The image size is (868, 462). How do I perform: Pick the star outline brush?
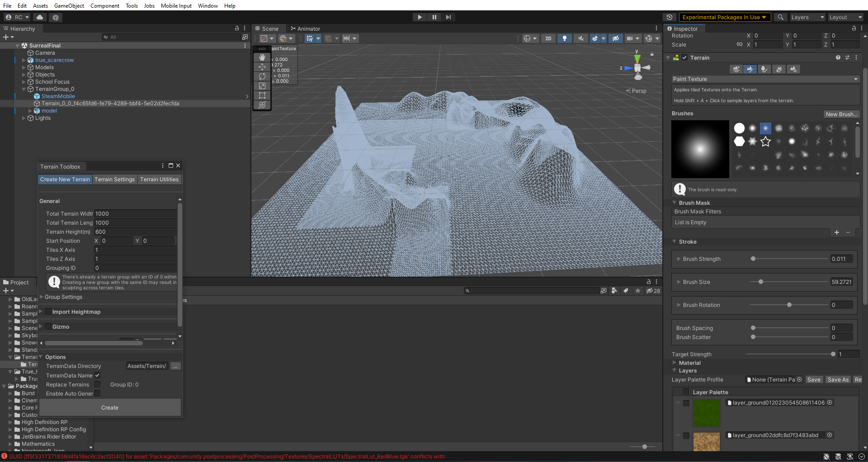pyautogui.click(x=765, y=141)
